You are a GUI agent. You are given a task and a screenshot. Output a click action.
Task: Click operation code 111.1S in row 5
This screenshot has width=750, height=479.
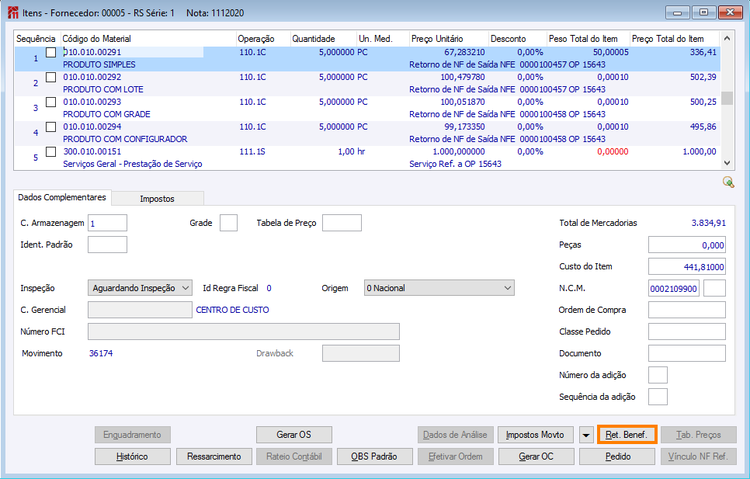click(x=252, y=152)
